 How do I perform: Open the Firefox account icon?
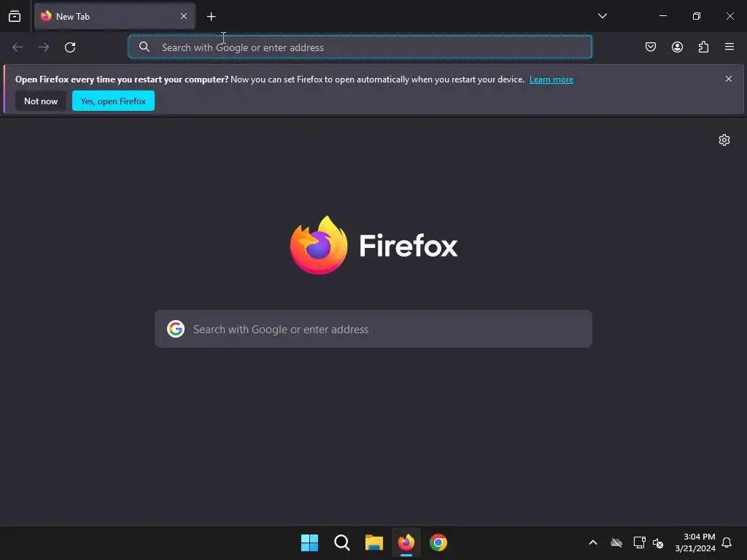(677, 47)
